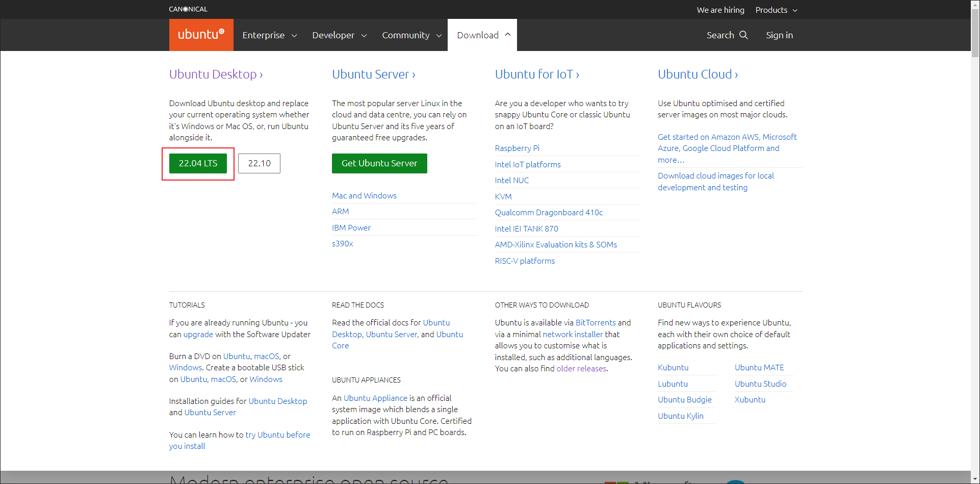The height and width of the screenshot is (484, 980).
Task: Open the Ubuntu for IoT heading link
Action: tap(537, 74)
